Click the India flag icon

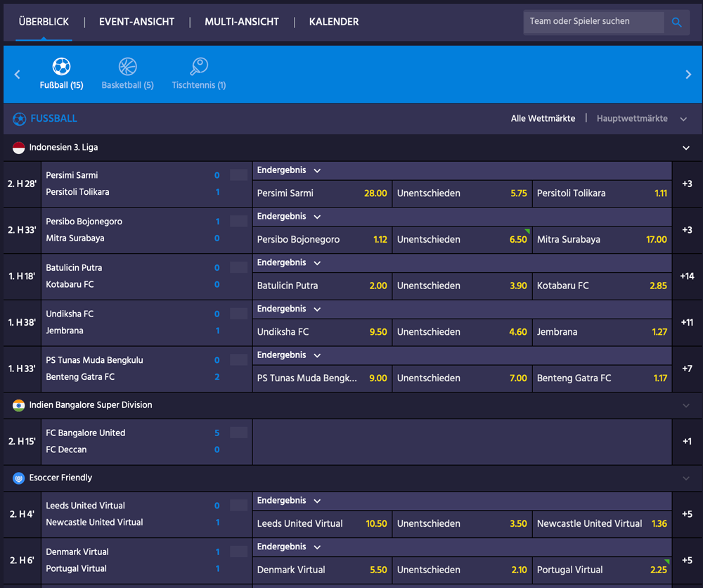coord(19,405)
